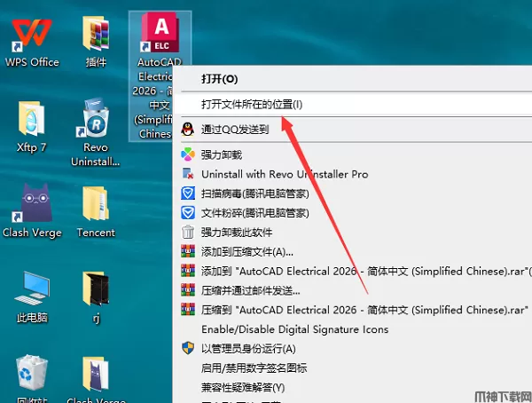Select the Clash Verge folder icon at the bottom of the desktop
Screen dimensions: 532x403
pos(96,374)
